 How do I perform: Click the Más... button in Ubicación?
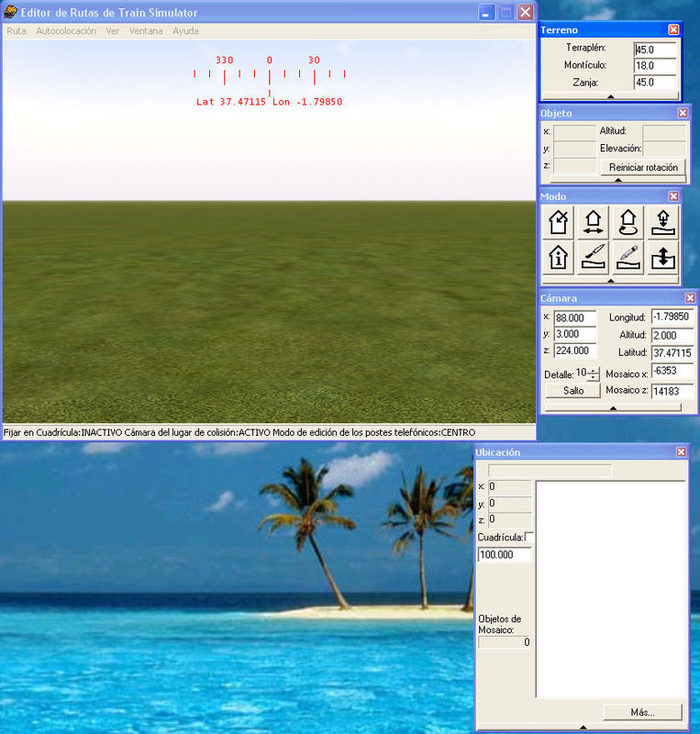coord(642,712)
